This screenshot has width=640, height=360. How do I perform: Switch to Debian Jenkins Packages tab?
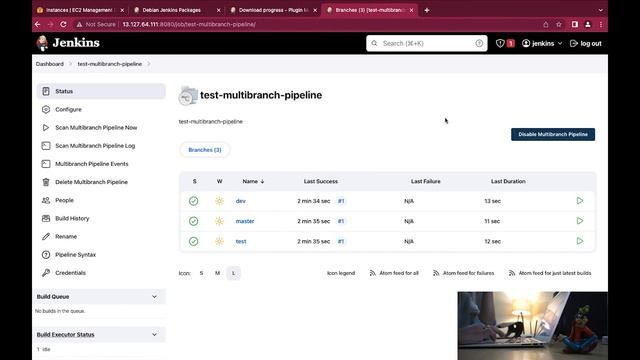(x=177, y=10)
